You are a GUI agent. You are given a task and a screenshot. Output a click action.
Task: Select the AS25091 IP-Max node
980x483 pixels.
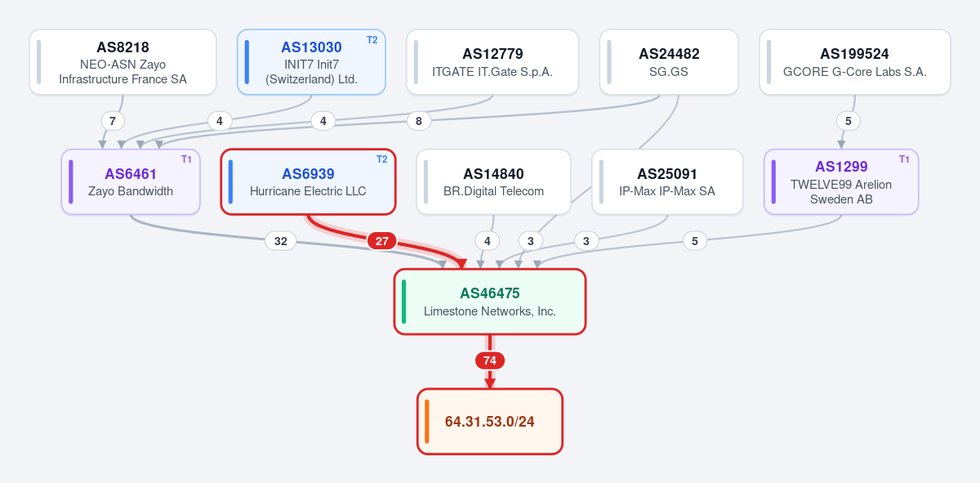click(x=667, y=181)
